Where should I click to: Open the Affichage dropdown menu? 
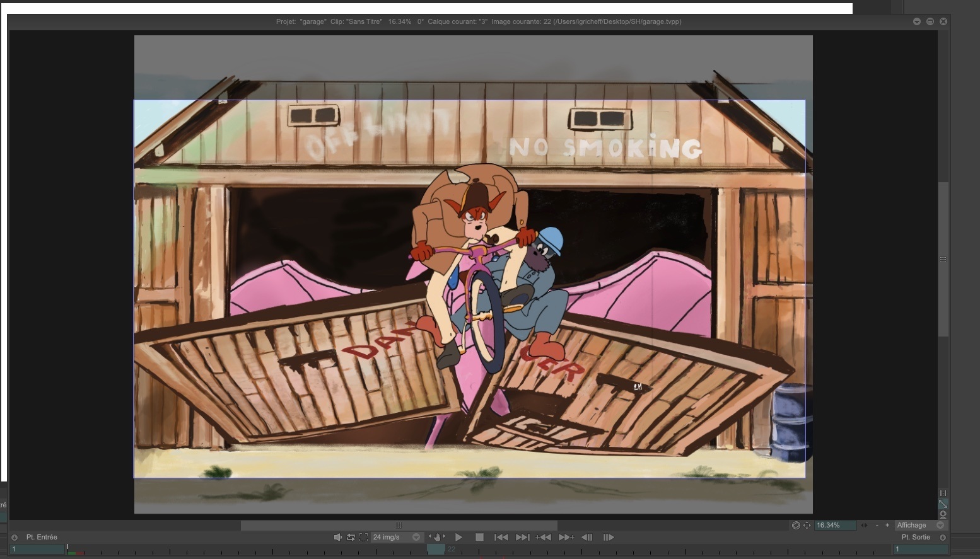coord(920,526)
